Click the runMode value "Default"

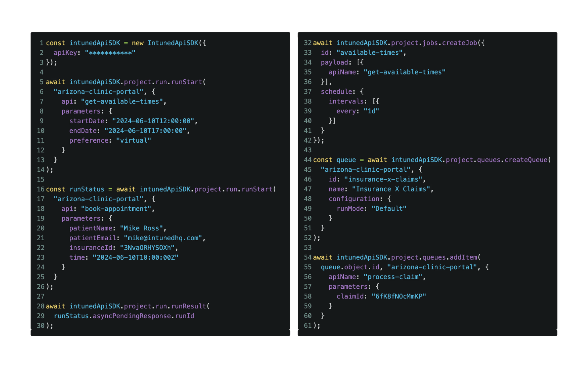click(x=389, y=209)
